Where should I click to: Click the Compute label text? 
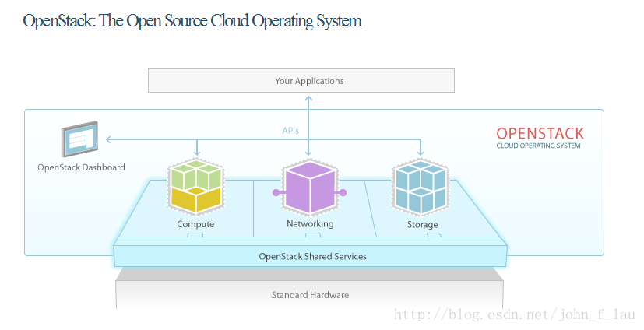(x=195, y=224)
